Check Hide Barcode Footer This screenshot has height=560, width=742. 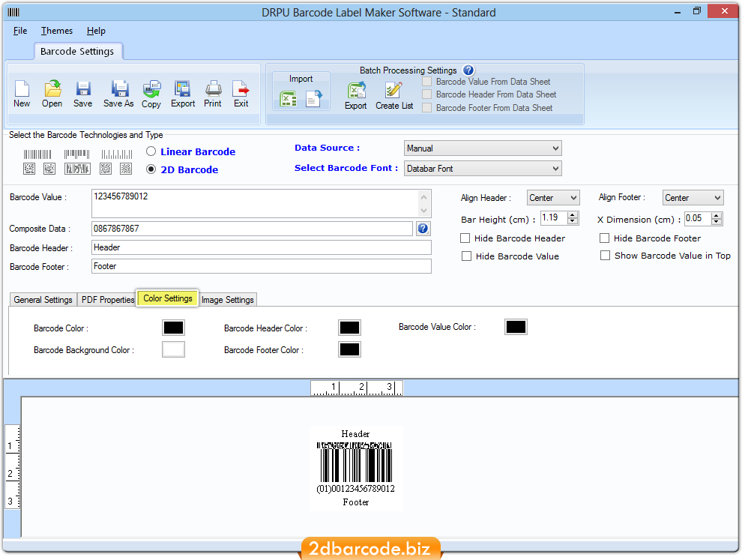pos(604,238)
